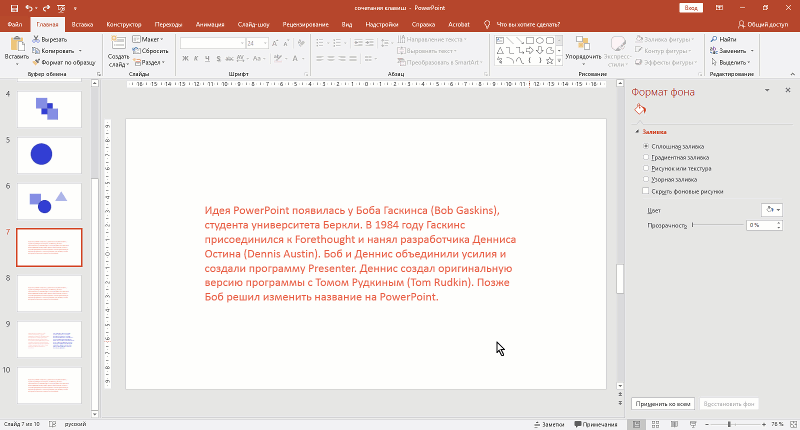Click the Прозрачность transparency slider
This screenshot has height=430, width=800.
click(x=718, y=225)
